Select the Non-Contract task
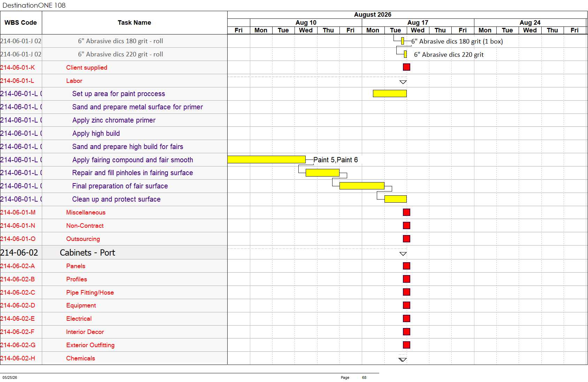 85,226
